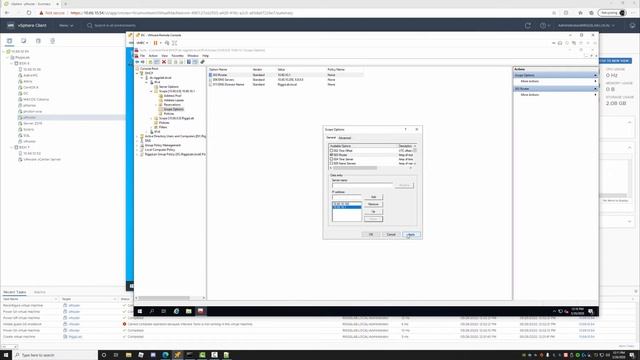Click the console tree's horizontal scrollbar

(170, 298)
